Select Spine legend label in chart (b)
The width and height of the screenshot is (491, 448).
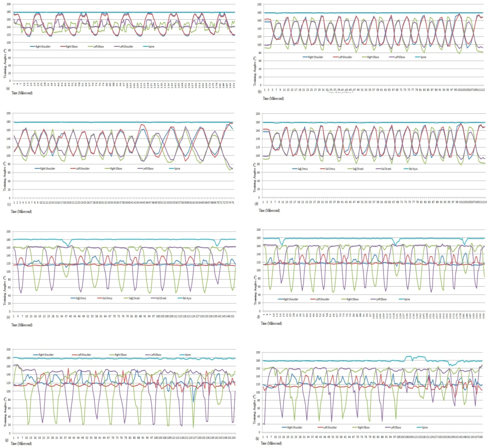(423, 57)
